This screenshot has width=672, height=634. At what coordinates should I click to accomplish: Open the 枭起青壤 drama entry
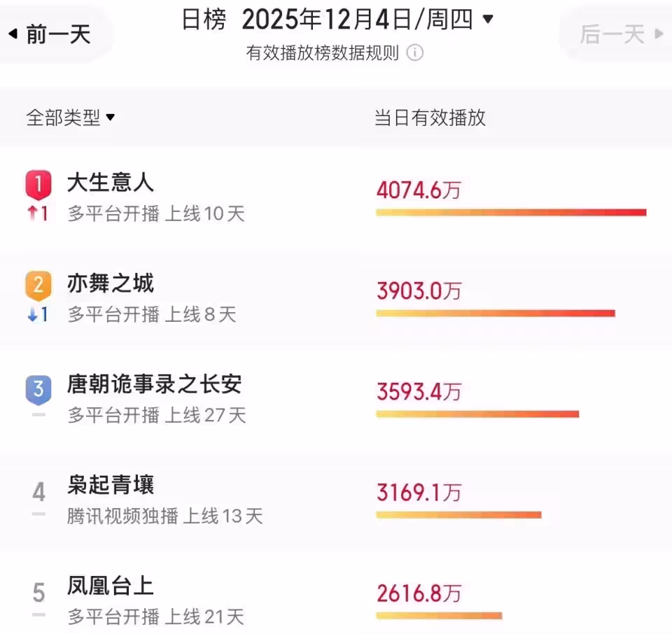(x=111, y=485)
